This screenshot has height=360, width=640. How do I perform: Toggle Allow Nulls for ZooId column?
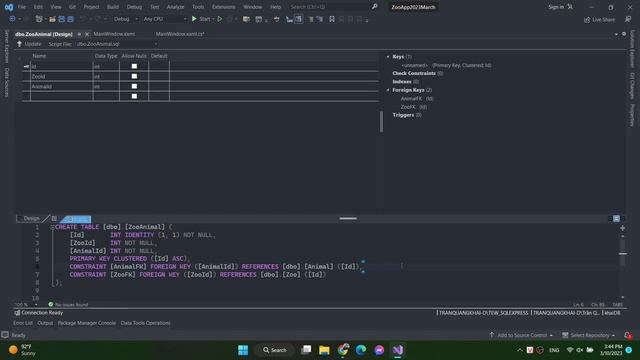134,76
